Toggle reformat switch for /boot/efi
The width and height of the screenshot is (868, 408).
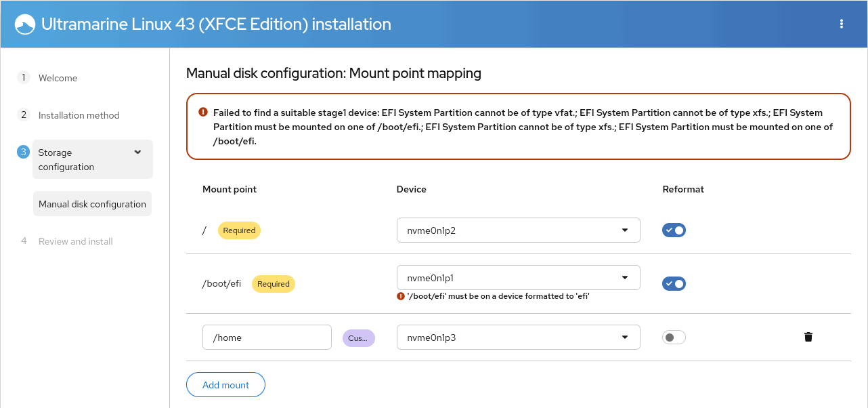(674, 284)
